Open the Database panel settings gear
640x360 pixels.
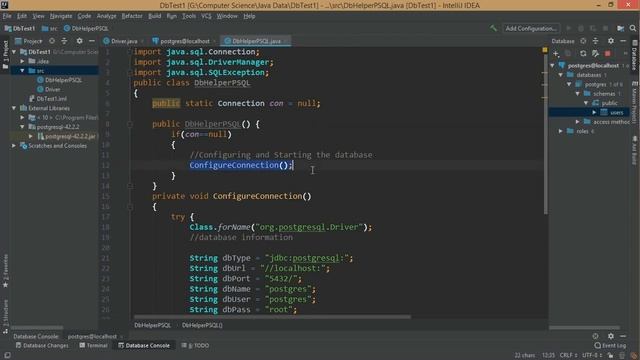click(x=611, y=41)
